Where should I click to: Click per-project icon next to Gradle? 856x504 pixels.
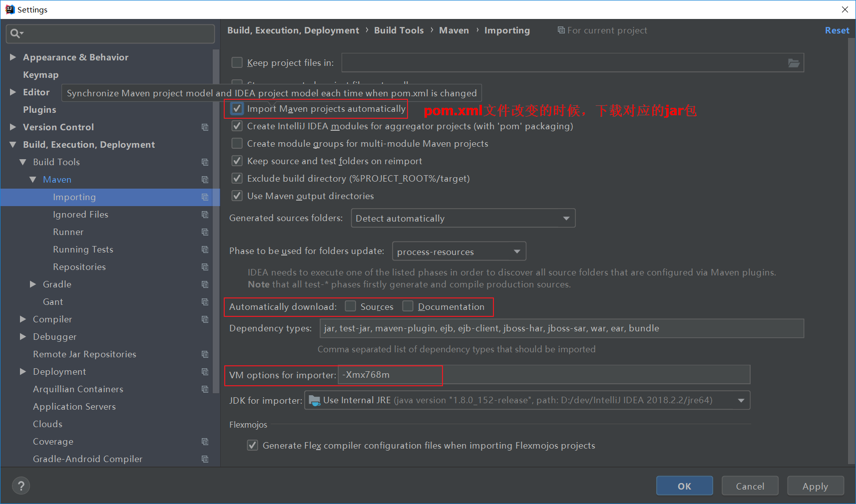pyautogui.click(x=205, y=284)
